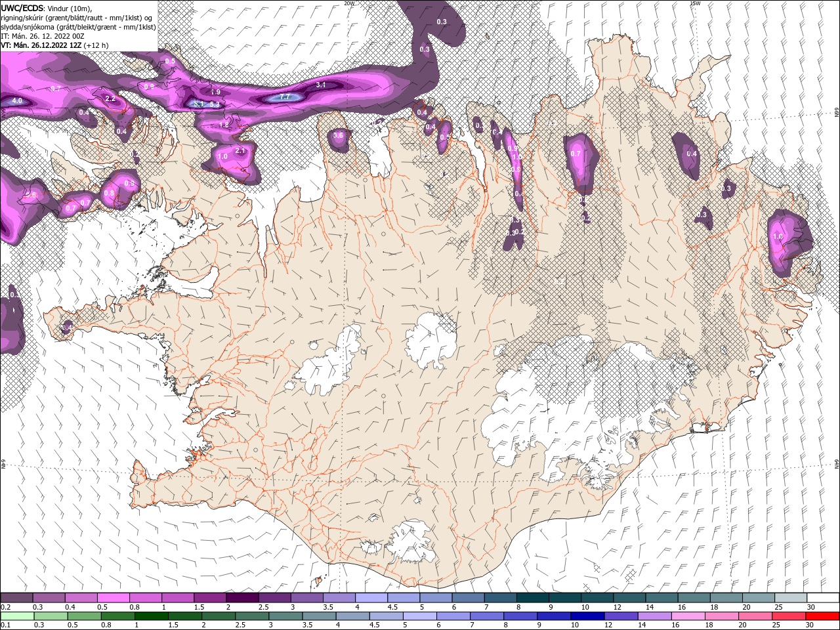Click the bright red rain swatch at 30
The image size is (840, 630).
[822, 616]
